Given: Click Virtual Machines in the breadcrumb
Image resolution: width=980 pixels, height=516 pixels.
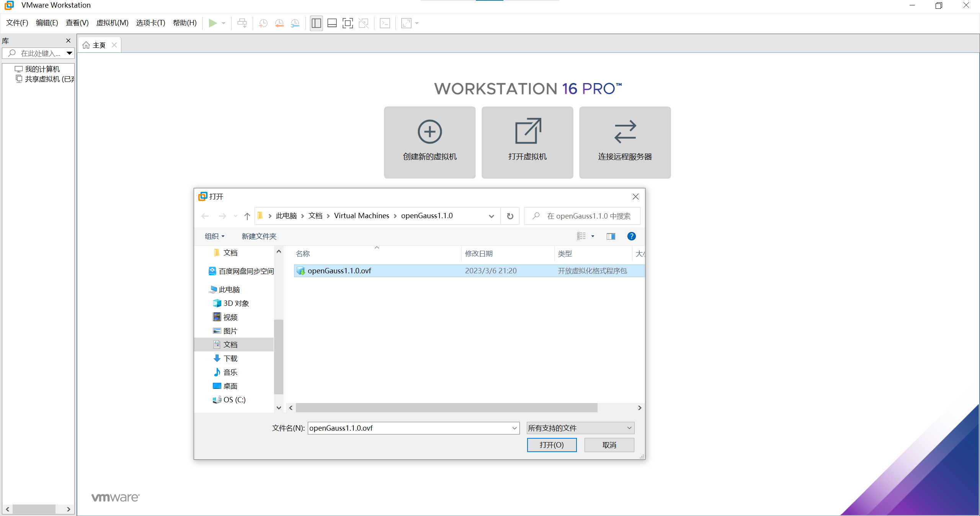Looking at the screenshot, I should (x=361, y=216).
